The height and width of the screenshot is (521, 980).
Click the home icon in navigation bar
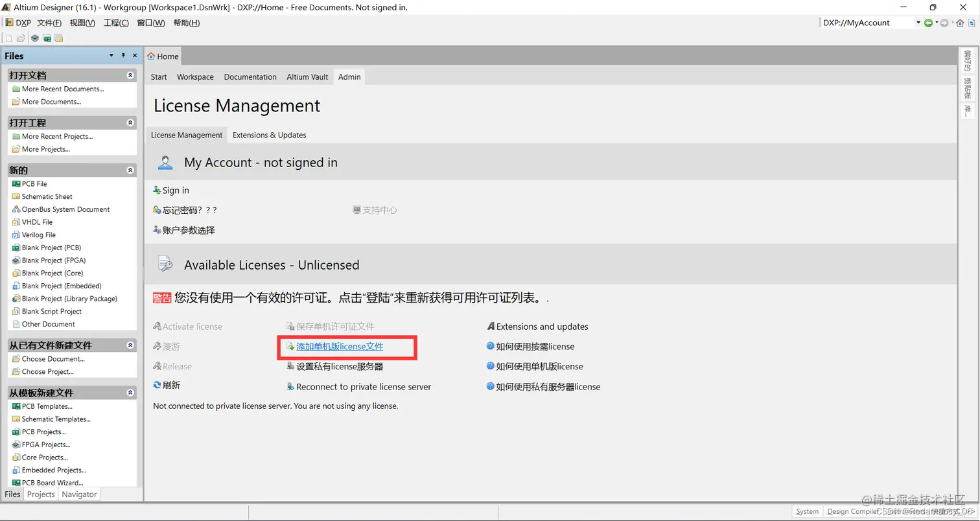[x=961, y=23]
